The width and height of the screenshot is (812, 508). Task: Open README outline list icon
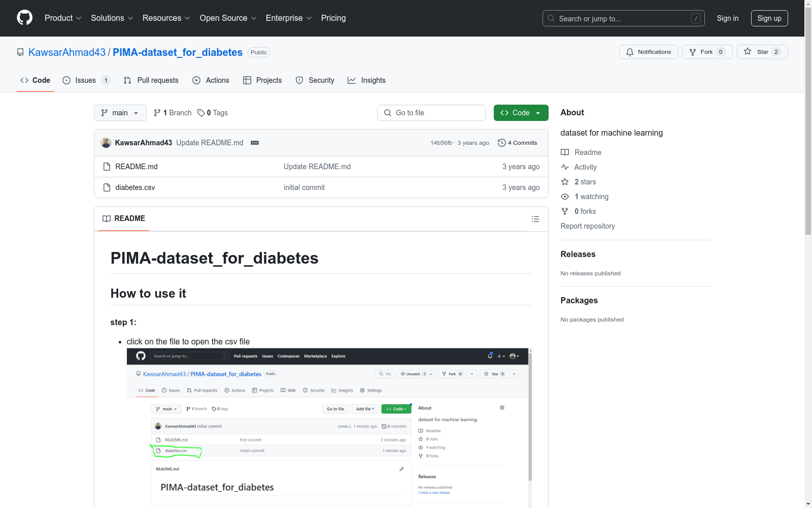point(535,219)
